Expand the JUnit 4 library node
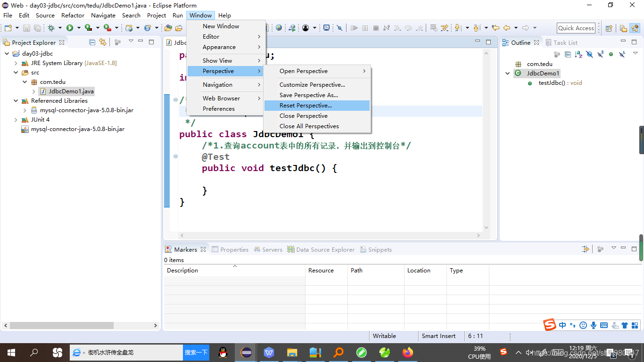Viewport: 644px width, 362px height. click(16, 120)
